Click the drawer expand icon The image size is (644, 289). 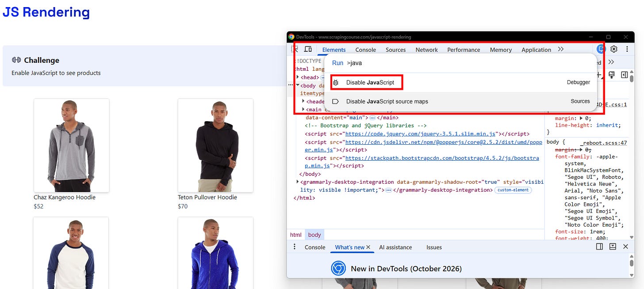[613, 247]
